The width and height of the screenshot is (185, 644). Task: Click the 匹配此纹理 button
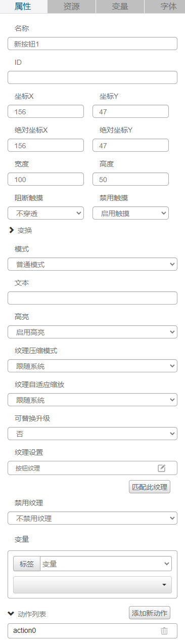[150, 487]
